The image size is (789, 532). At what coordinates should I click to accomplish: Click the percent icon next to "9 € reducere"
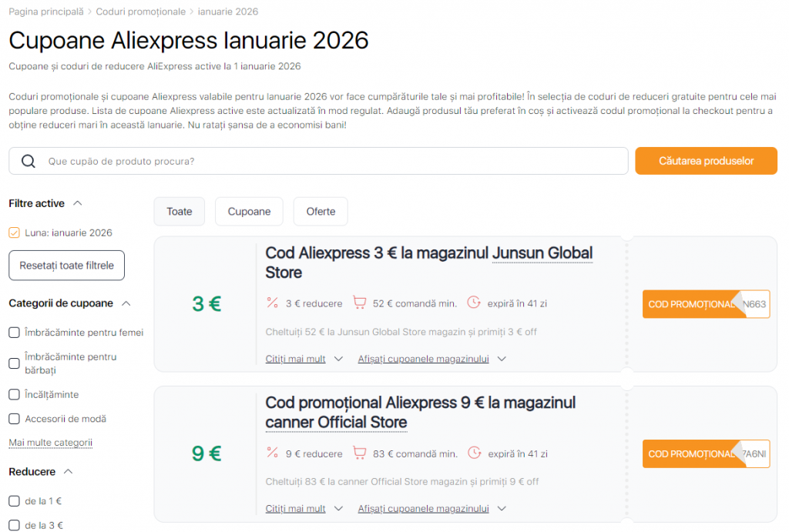pos(272,453)
